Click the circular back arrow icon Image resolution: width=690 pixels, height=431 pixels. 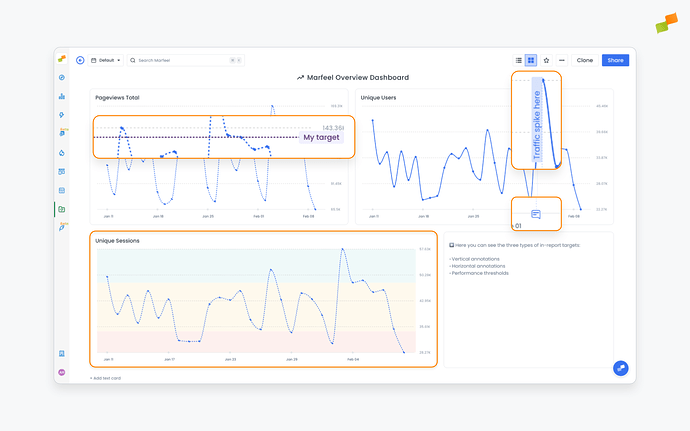click(80, 60)
